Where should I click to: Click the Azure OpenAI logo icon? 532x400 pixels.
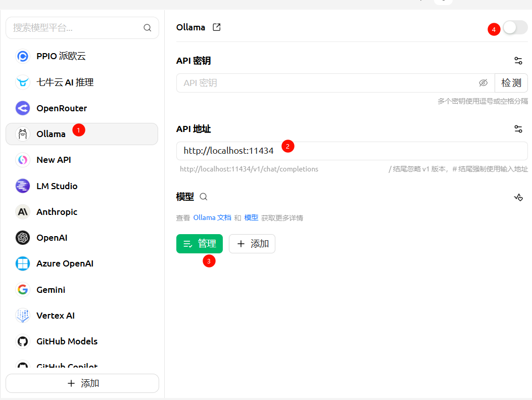click(23, 263)
